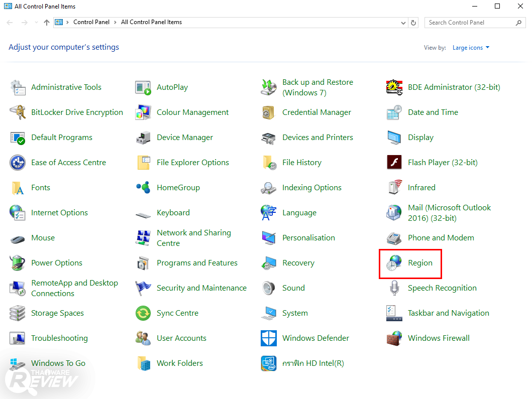The image size is (532, 399).
Task: Expand the address bar history dropdown
Action: 403,23
